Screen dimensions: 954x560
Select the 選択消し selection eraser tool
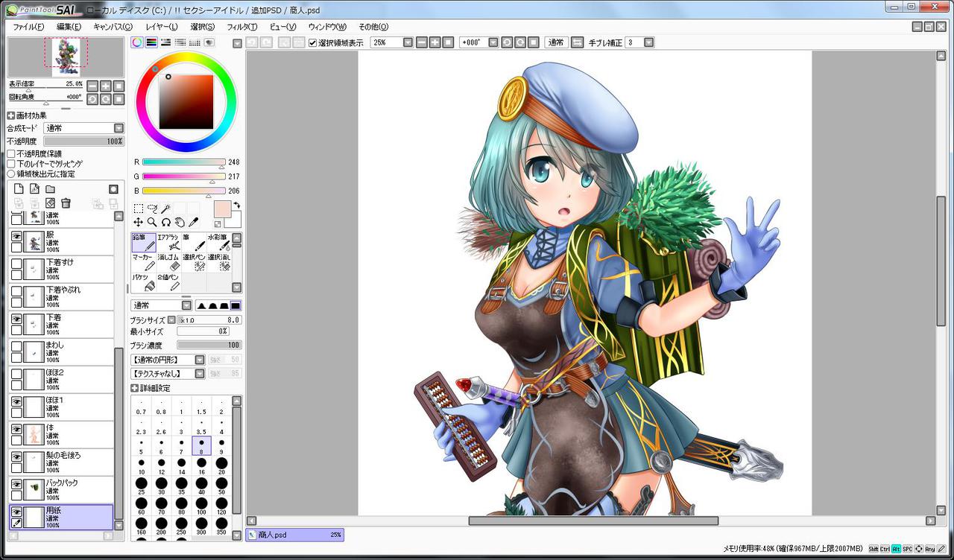pyautogui.click(x=218, y=261)
